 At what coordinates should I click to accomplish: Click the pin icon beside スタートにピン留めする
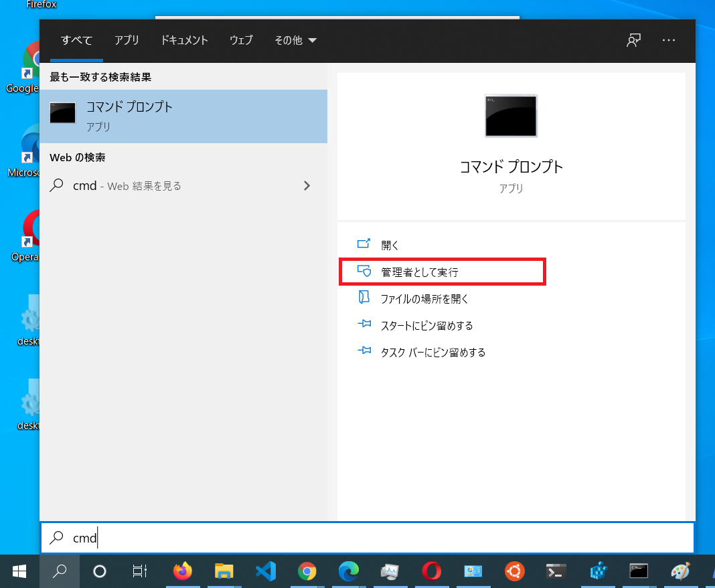[364, 324]
